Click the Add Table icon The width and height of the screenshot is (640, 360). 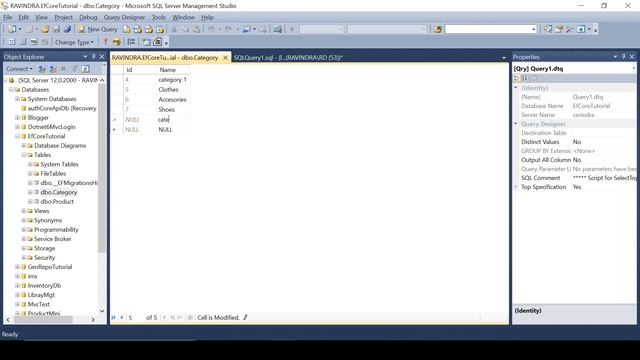point(146,42)
